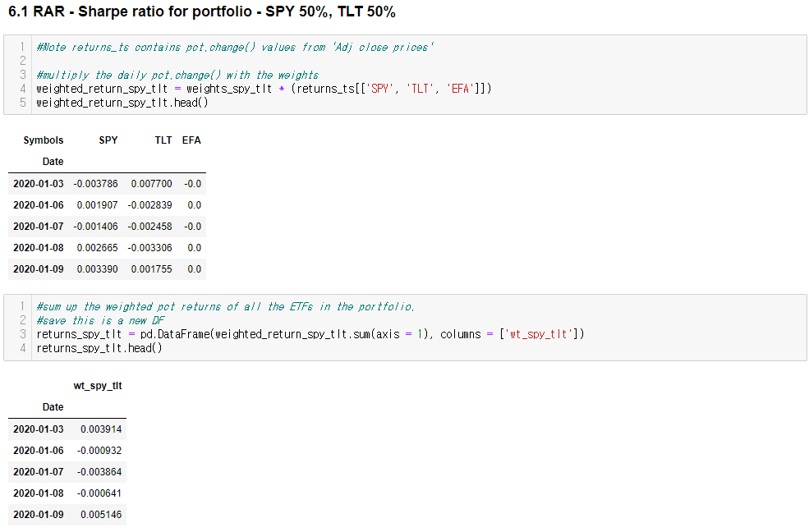Click the 'EFA' string in the first code cell
The image size is (809, 532).
[460, 89]
